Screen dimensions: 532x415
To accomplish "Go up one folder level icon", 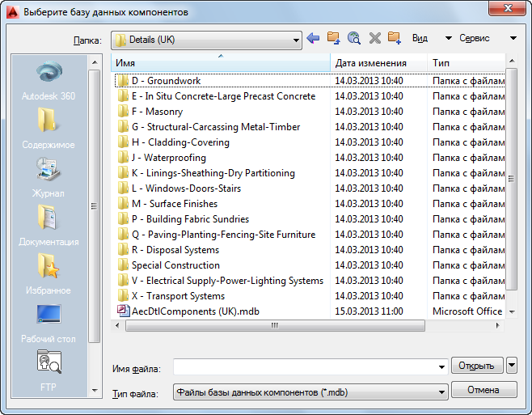I will pos(334,38).
